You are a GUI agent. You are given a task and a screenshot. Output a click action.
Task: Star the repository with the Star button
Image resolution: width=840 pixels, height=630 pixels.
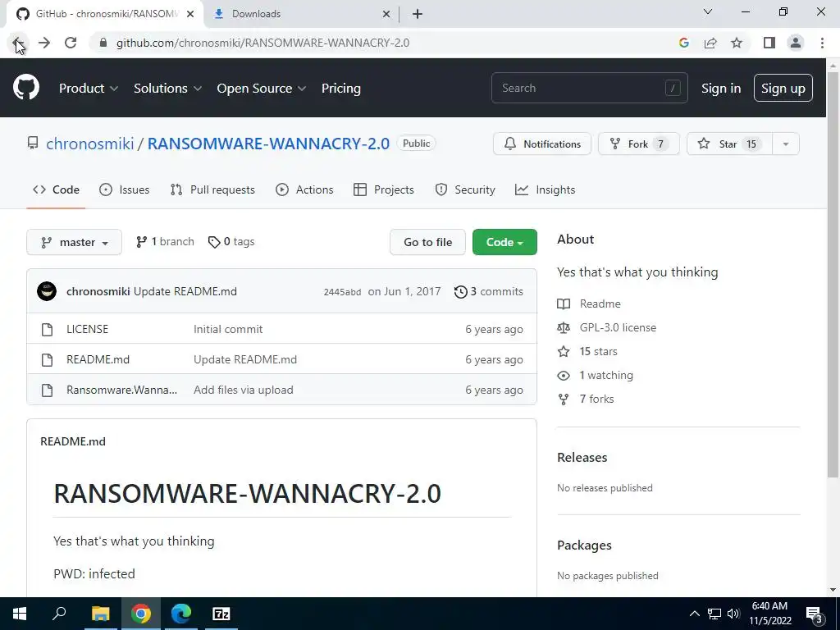(729, 144)
